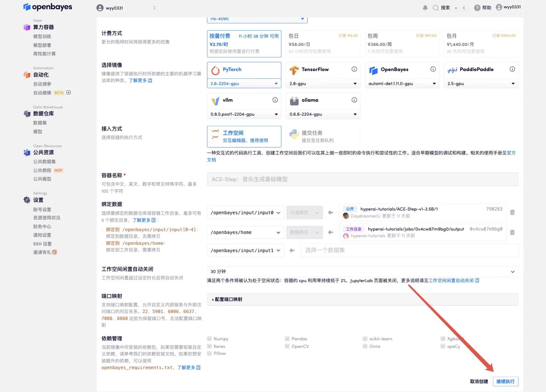Open the PyTorch version 2.6-2204-gpu dropdown
This screenshot has width=546, height=392.
tap(244, 83)
